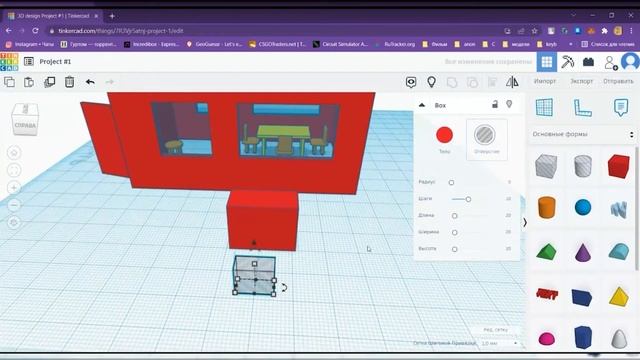The image size is (640, 360).
Task: Pick the blue sphere shape
Action: (x=583, y=207)
